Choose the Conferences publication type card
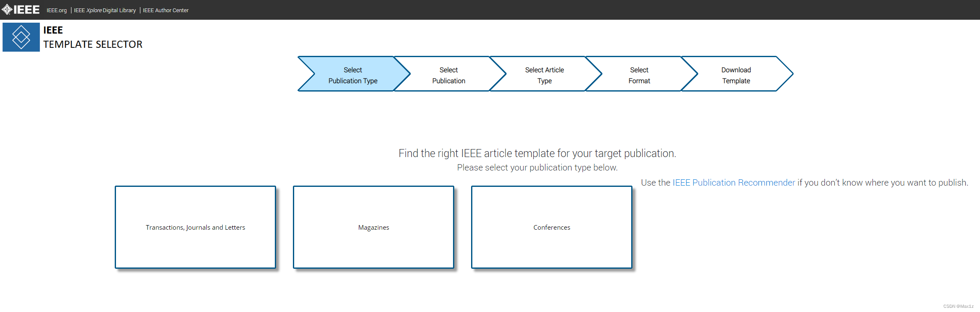 point(552,227)
